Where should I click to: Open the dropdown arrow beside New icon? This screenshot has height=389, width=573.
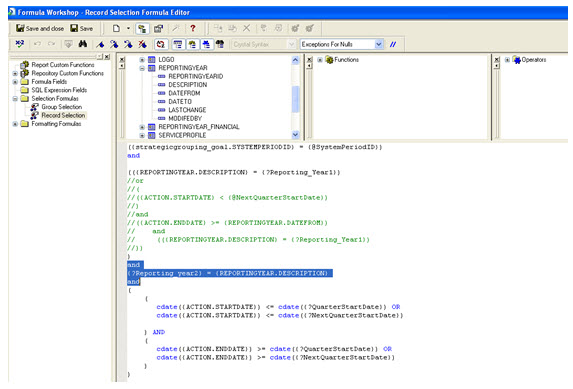point(128,29)
